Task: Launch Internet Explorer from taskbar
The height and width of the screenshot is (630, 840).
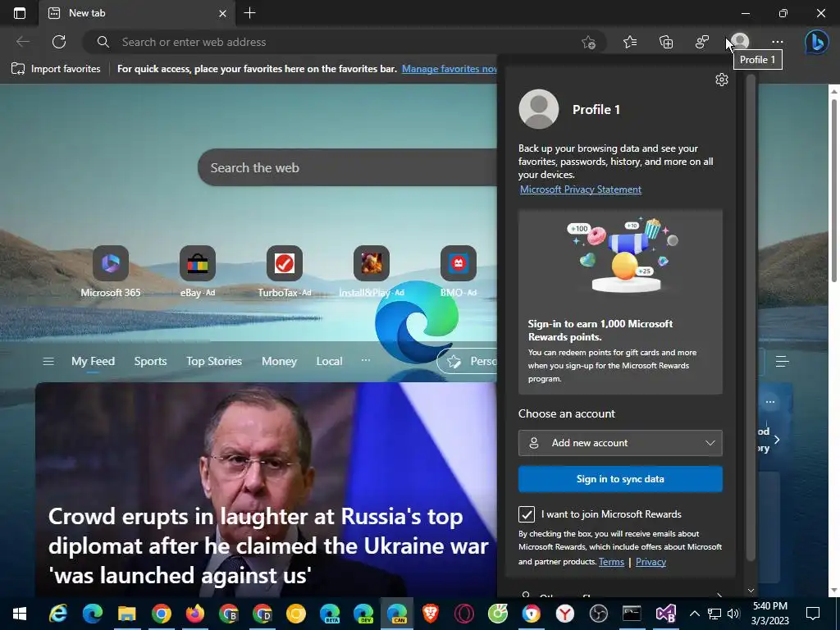Action: point(58,614)
